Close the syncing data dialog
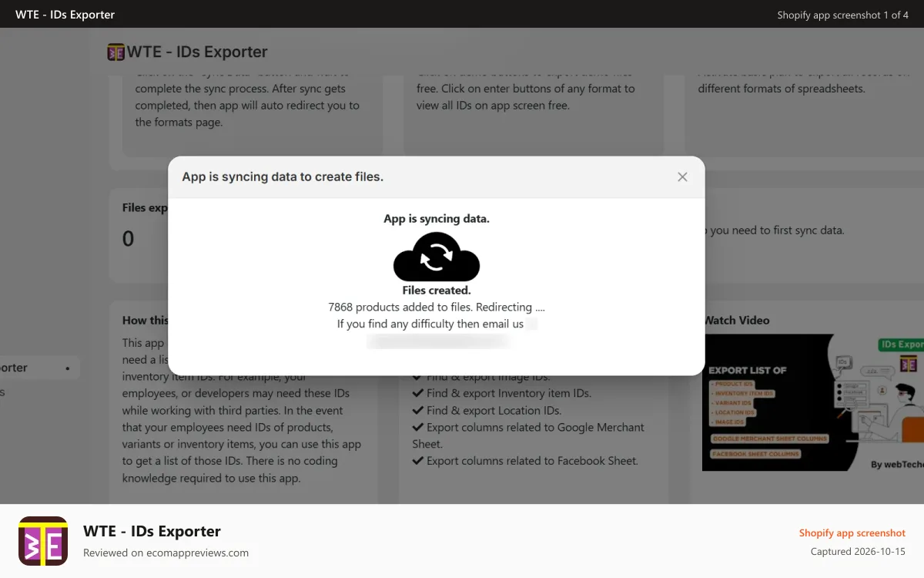Viewport: 924px width, 578px height. click(682, 176)
